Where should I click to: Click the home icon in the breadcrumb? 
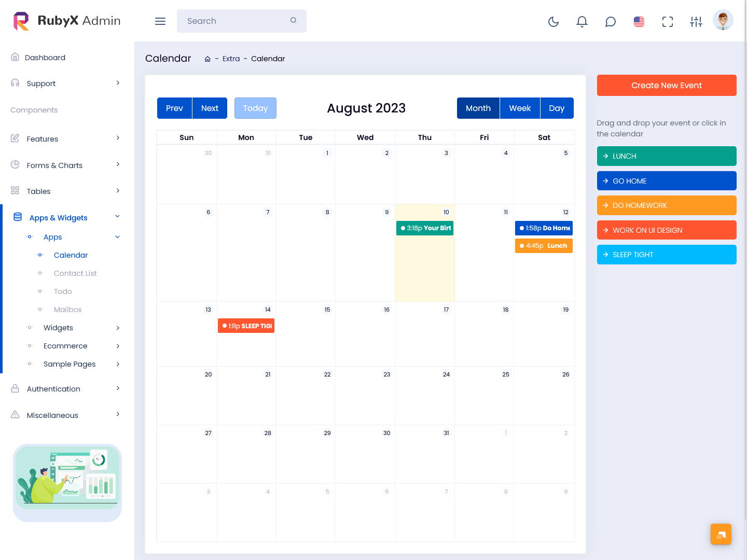[x=208, y=59]
